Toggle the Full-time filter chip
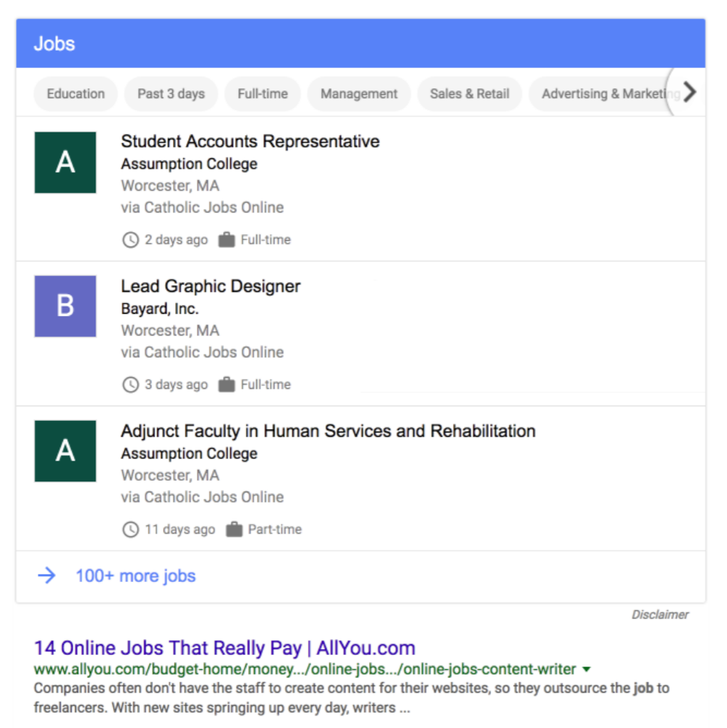The height and width of the screenshot is (728, 727). point(263,94)
